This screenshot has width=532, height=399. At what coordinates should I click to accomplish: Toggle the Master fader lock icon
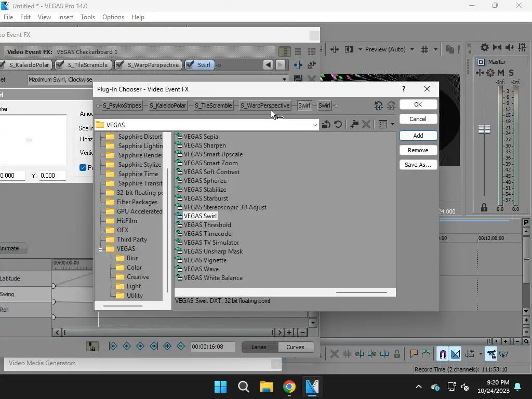click(x=484, y=208)
